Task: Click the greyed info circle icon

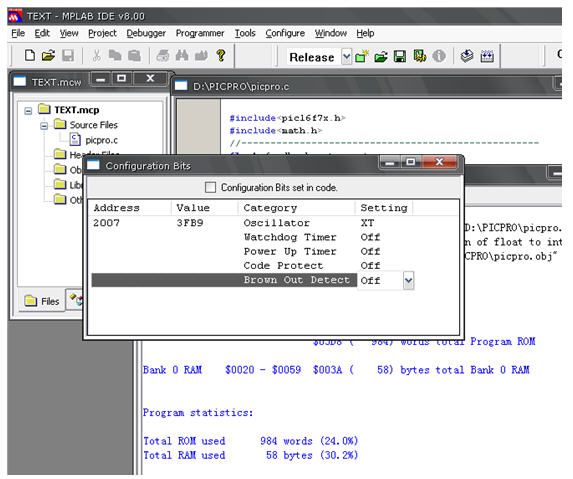Action: (x=439, y=57)
